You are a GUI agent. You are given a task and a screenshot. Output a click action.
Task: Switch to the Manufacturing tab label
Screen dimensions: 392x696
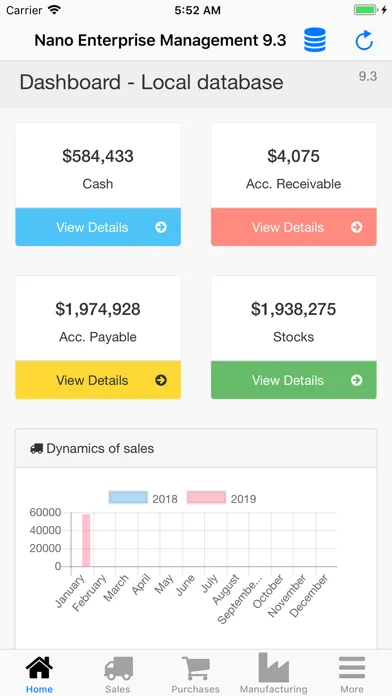point(274,689)
